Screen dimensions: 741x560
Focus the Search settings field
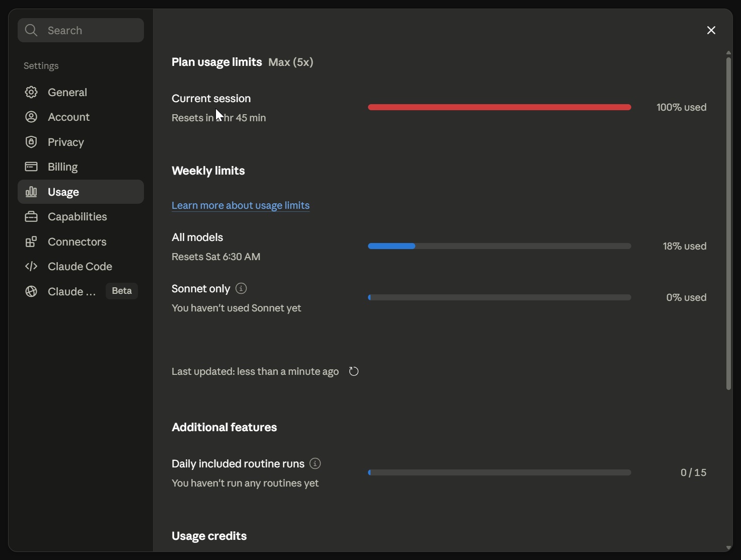[x=81, y=30]
